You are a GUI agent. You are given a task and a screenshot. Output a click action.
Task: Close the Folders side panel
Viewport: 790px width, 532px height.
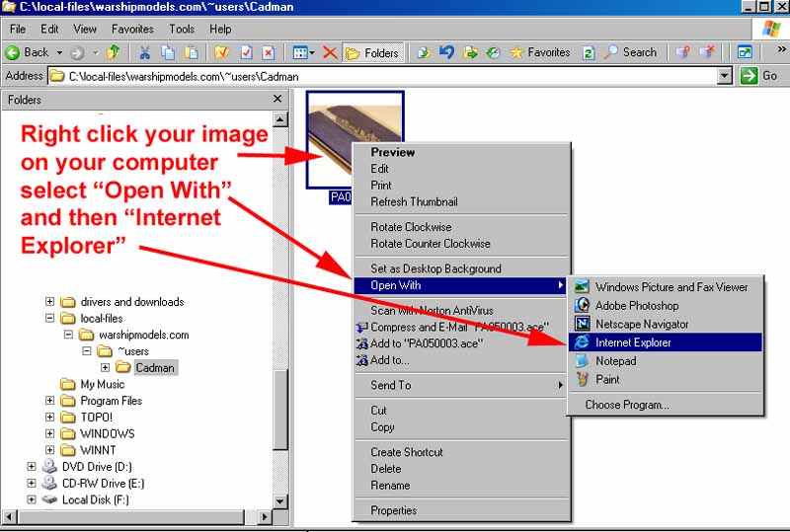coord(277,99)
